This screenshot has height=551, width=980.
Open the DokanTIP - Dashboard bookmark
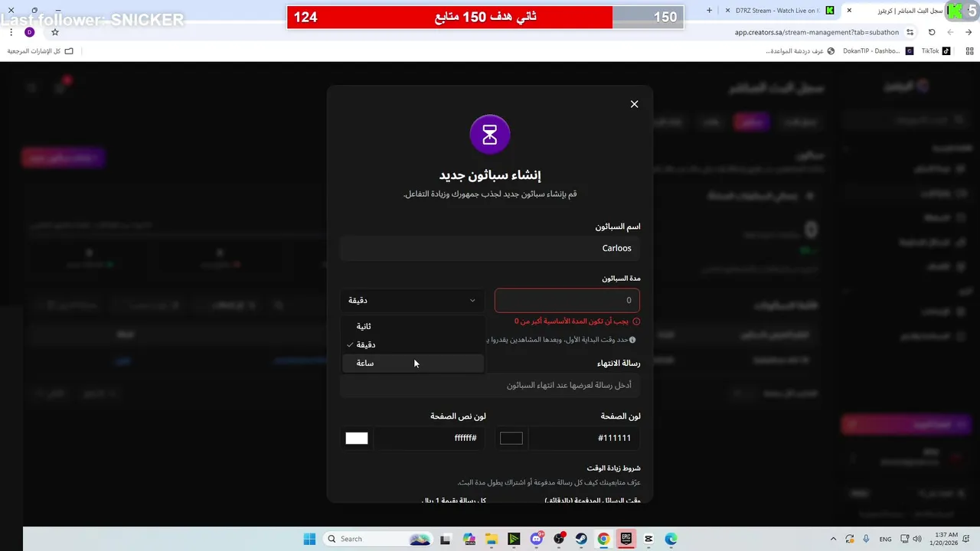(x=877, y=51)
